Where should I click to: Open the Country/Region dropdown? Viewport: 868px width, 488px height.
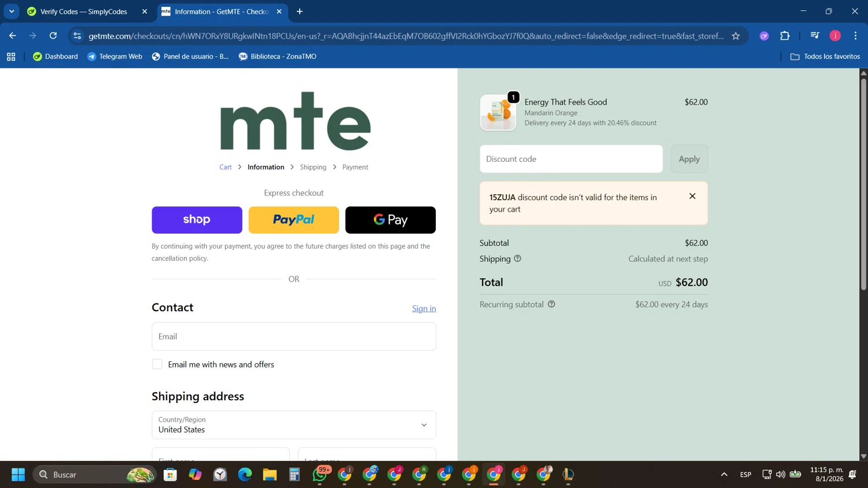[x=294, y=425]
